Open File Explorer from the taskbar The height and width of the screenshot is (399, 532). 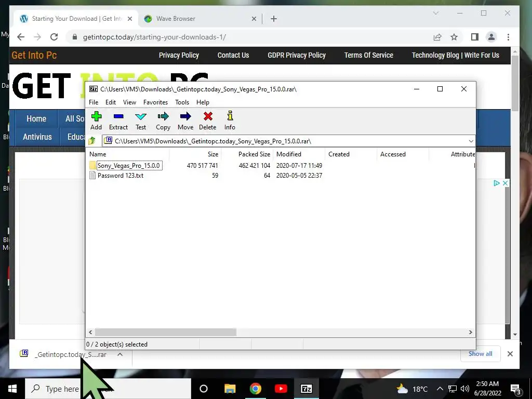click(x=230, y=389)
